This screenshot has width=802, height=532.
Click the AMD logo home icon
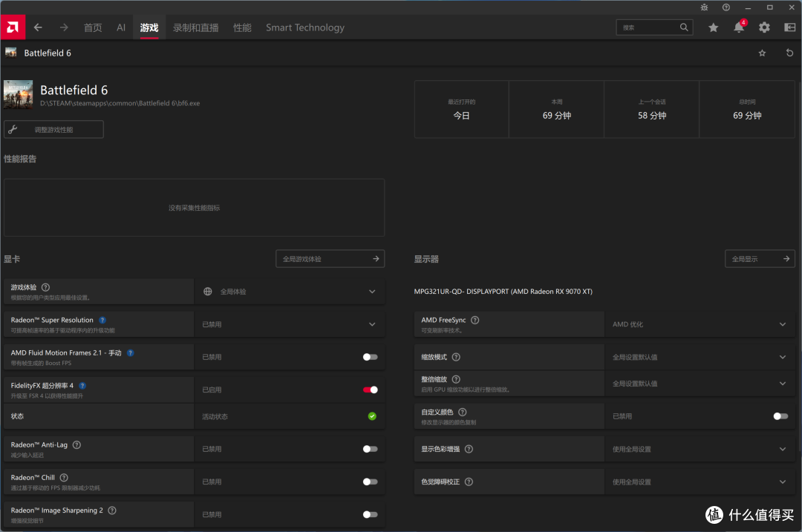[13, 27]
